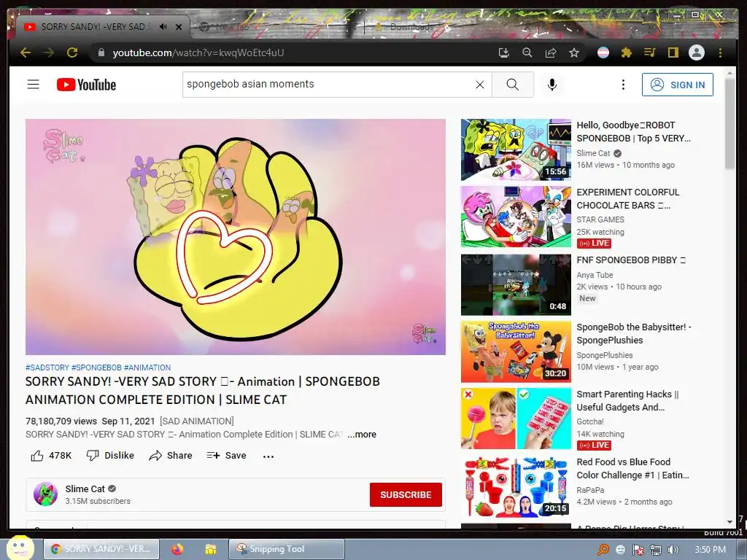Click the forward navigation arrow
Screen dimensions: 747x560
pos(49,52)
